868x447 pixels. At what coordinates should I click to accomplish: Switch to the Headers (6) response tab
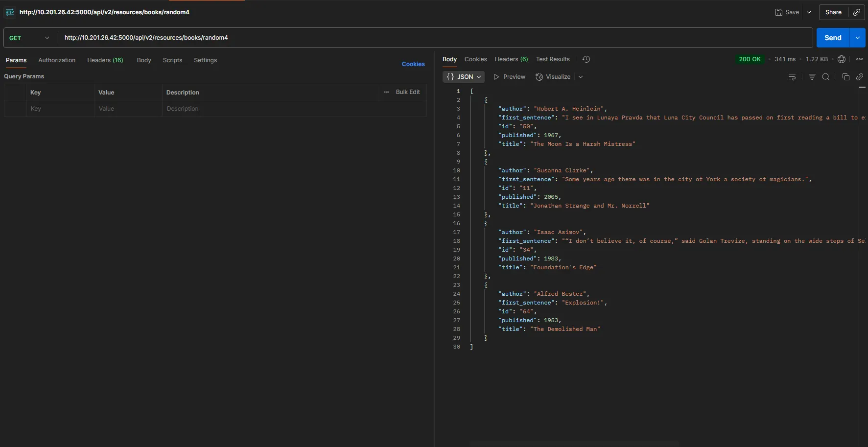point(511,59)
